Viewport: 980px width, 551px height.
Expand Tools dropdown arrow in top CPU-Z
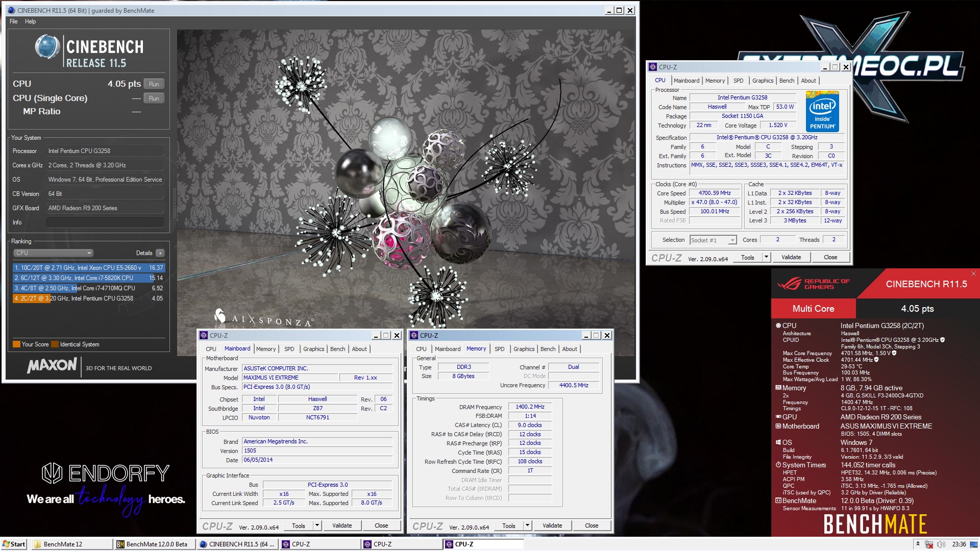coord(766,257)
